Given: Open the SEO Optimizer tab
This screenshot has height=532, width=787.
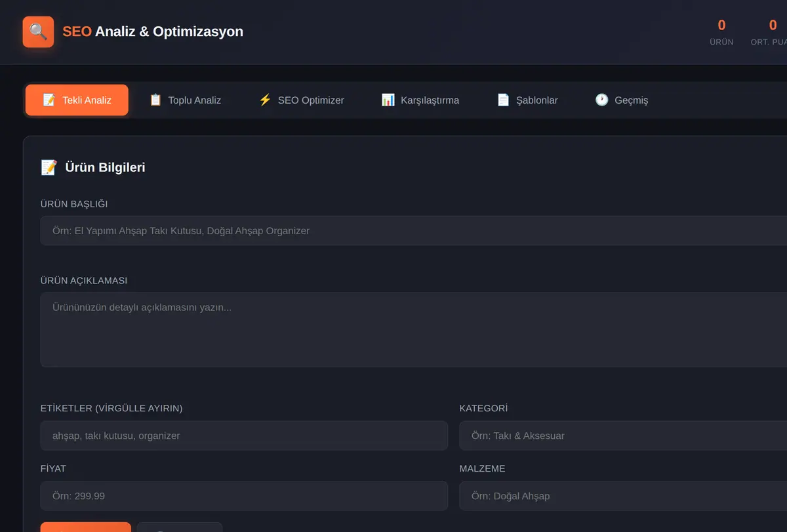Looking at the screenshot, I should point(301,100).
